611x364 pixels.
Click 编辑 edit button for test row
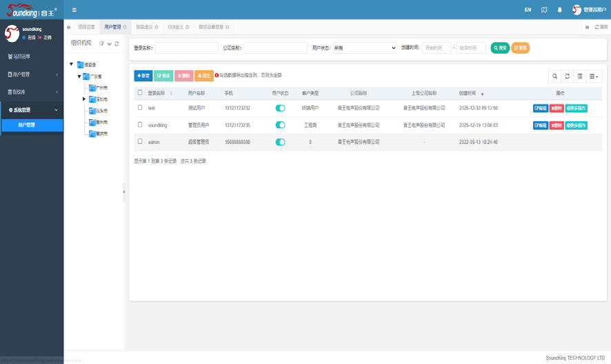(x=541, y=108)
